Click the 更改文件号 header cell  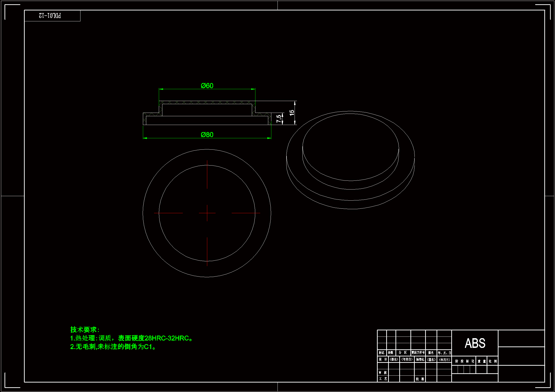pos(418,353)
